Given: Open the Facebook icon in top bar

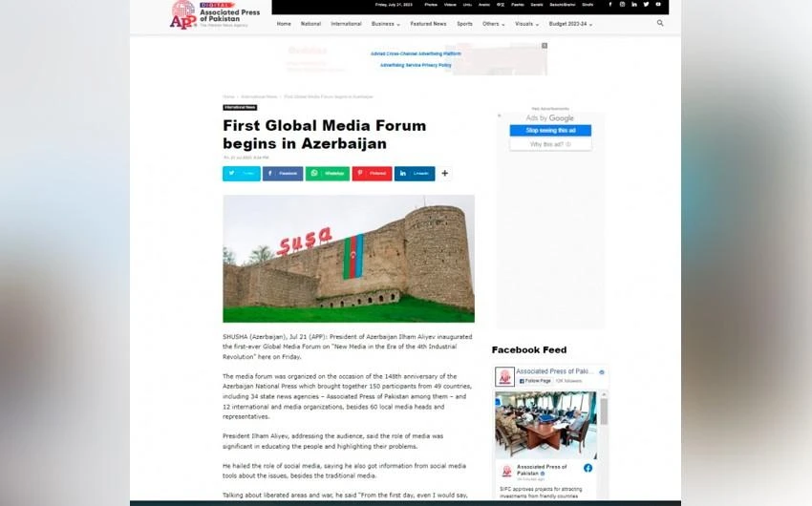Looking at the screenshot, I should (610, 4).
